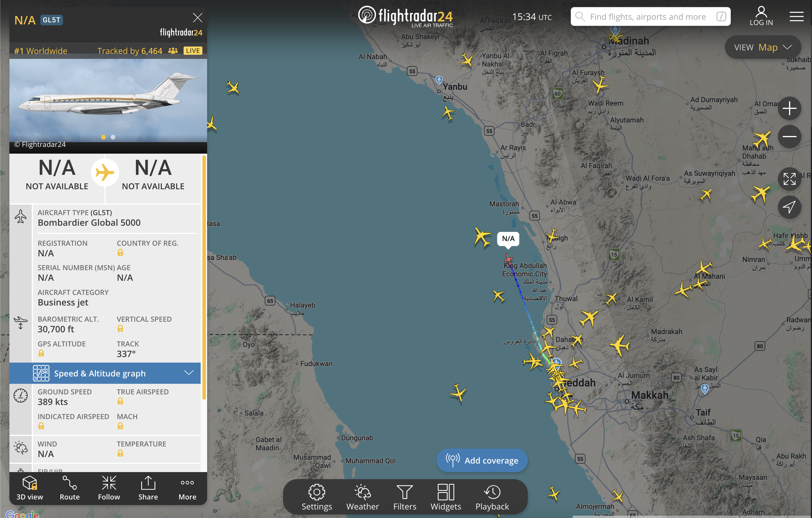812x518 pixels.
Task: Follow the selected aircraft
Action: (x=109, y=488)
